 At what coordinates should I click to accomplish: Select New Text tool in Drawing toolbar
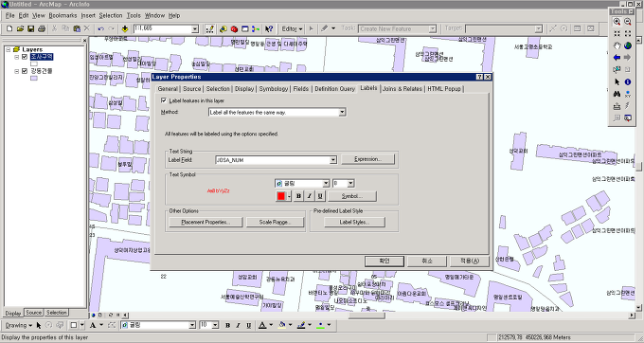(x=93, y=325)
